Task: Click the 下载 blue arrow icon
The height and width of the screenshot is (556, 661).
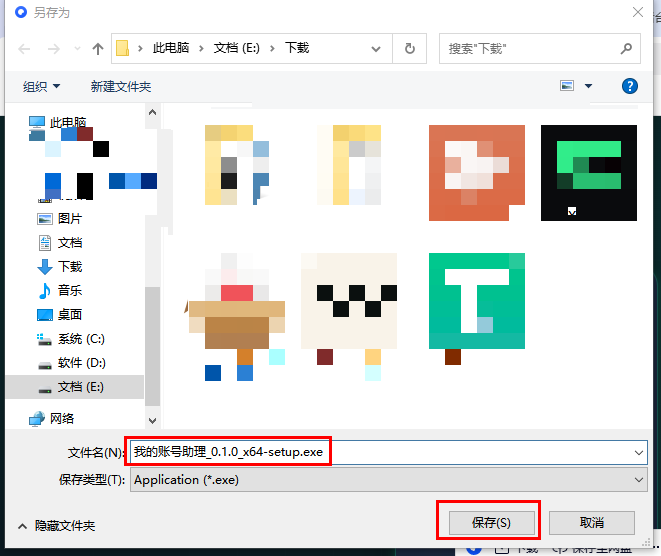Action: 45,267
